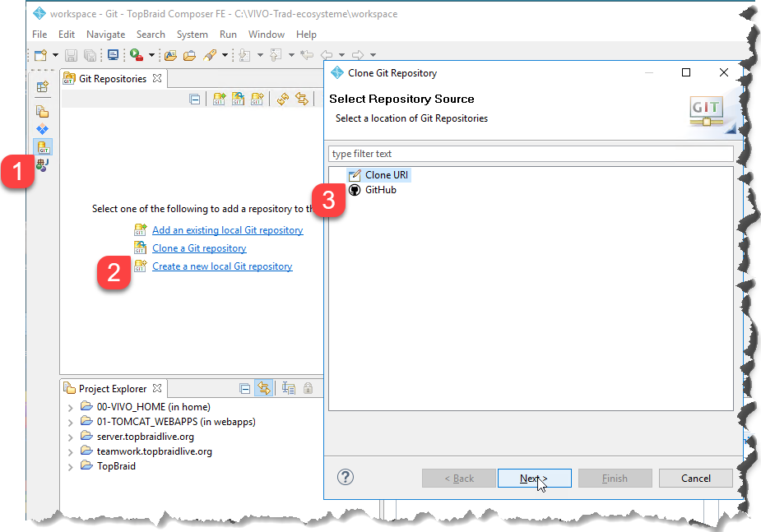Select the Git Repositories tab
This screenshot has width=761, height=532.
112,79
